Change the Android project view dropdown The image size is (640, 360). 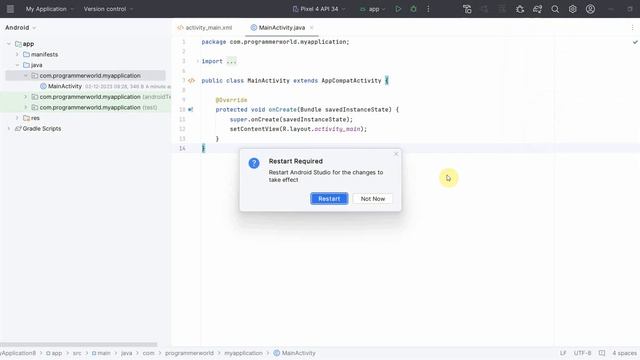(x=20, y=27)
